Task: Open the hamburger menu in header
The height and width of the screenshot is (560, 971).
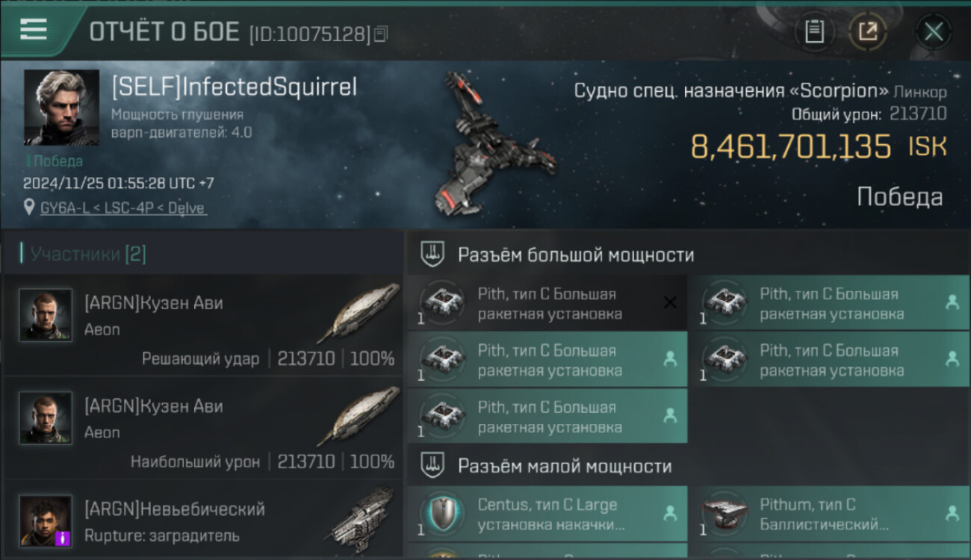Action: (34, 30)
